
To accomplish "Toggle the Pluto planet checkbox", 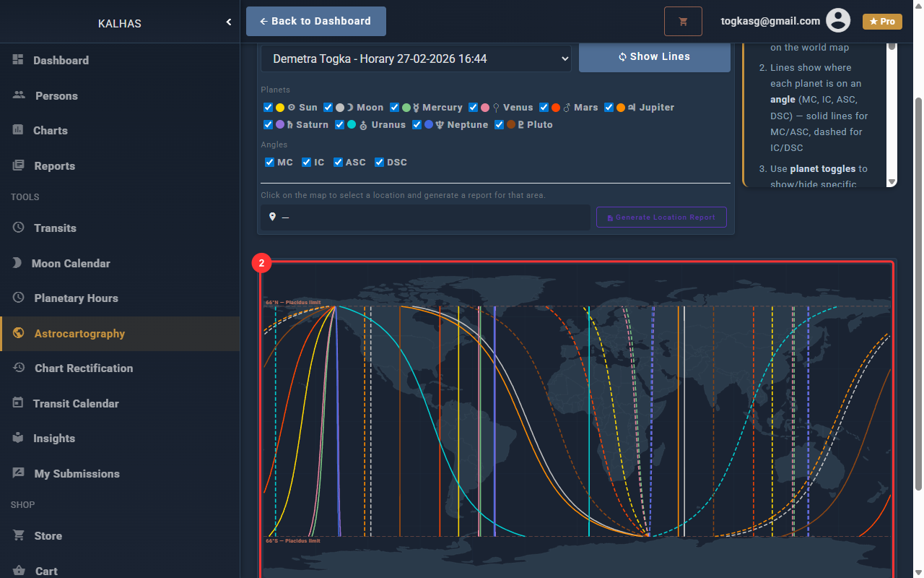I will click(x=500, y=125).
